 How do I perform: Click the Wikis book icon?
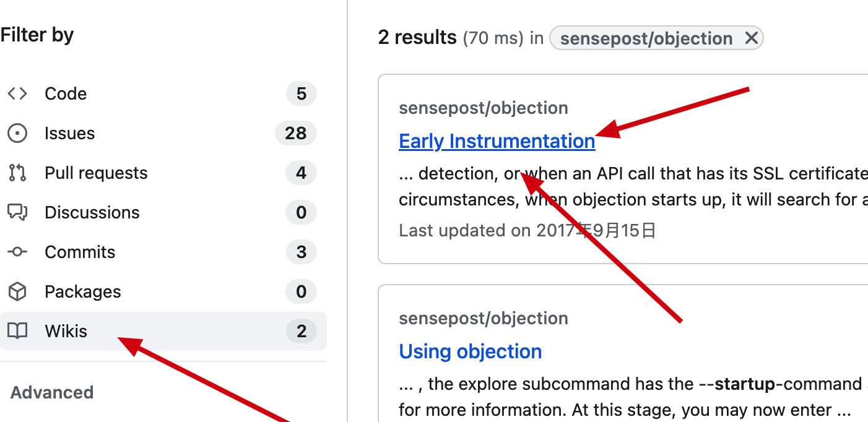[17, 331]
